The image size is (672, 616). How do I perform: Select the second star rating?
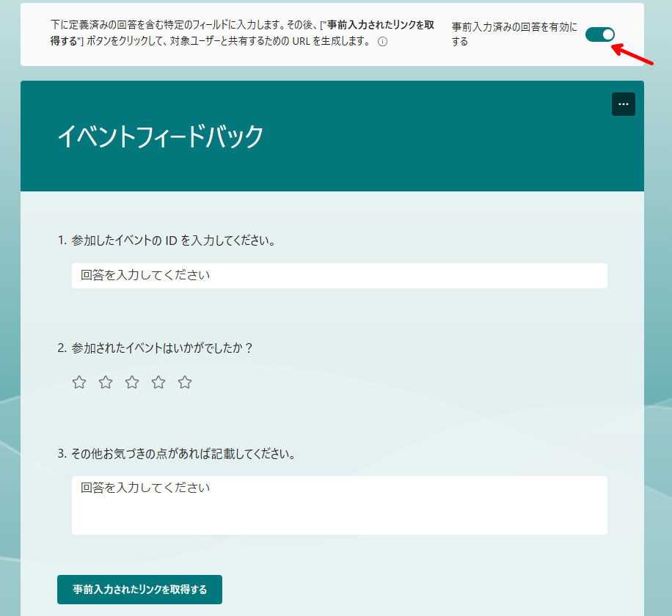pos(105,381)
